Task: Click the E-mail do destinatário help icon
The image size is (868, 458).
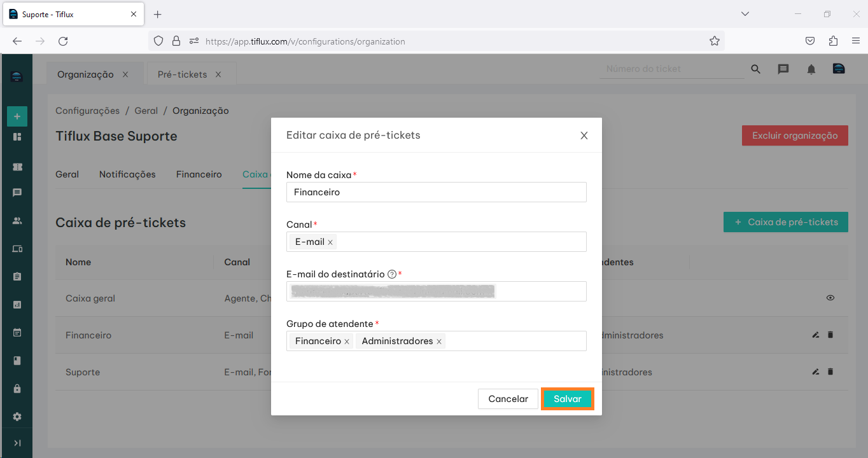Action: [392, 274]
